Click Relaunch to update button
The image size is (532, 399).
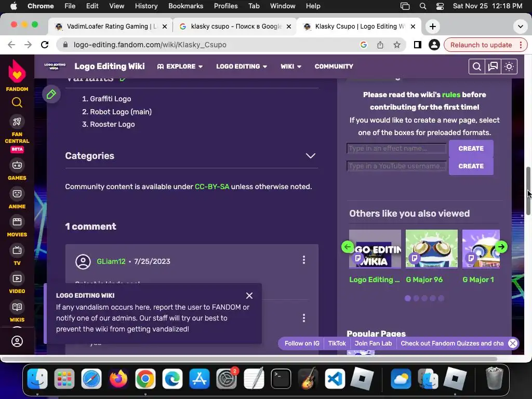point(481,45)
